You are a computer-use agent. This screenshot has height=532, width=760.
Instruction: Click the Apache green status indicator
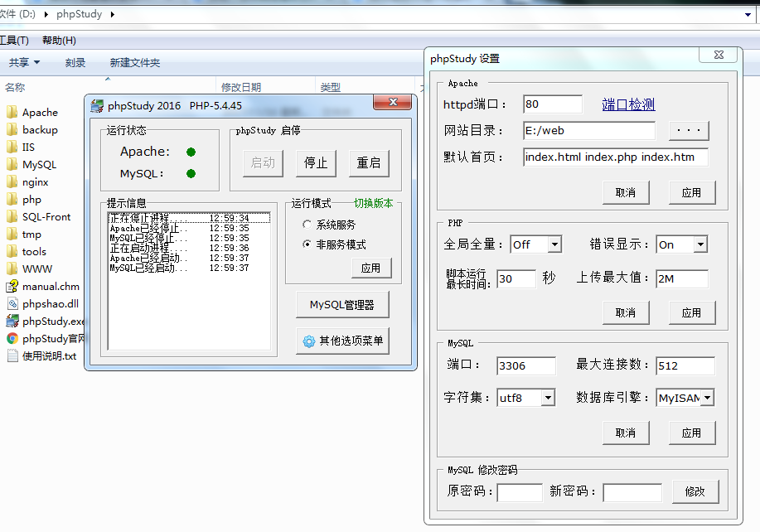tap(191, 152)
